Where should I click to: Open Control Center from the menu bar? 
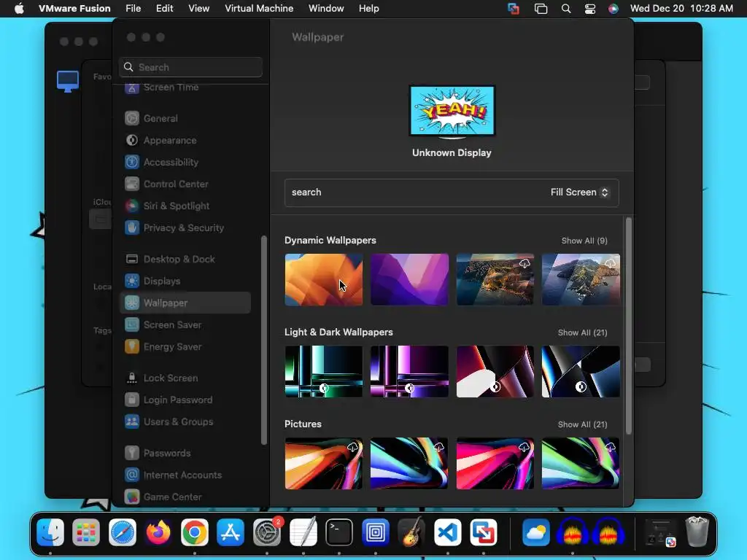(x=589, y=9)
